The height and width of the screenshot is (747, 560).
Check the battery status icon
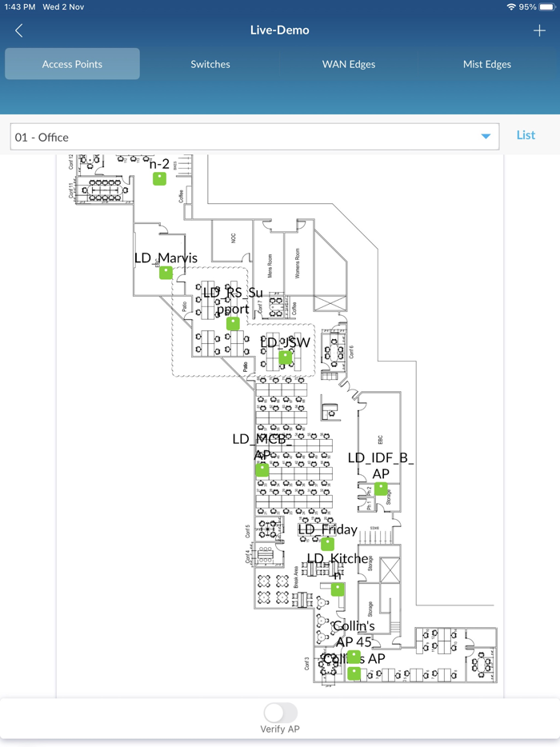(x=547, y=6)
